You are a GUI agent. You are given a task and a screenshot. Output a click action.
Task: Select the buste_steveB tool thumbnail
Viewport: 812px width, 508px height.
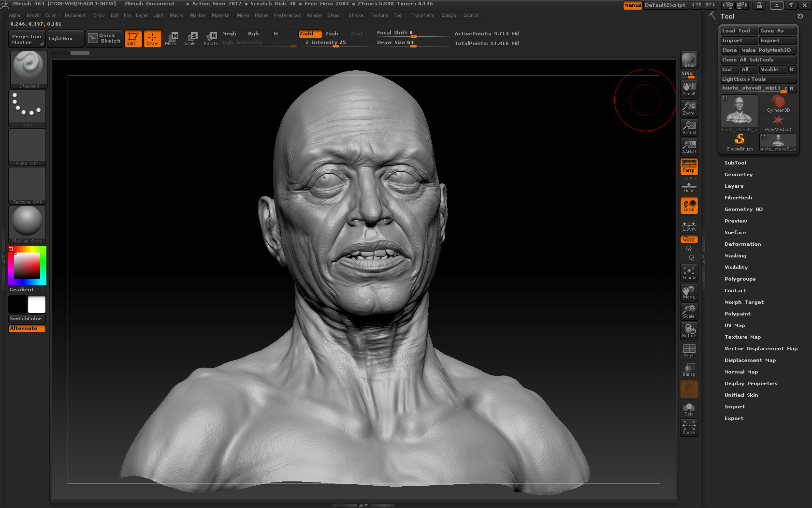tap(739, 113)
